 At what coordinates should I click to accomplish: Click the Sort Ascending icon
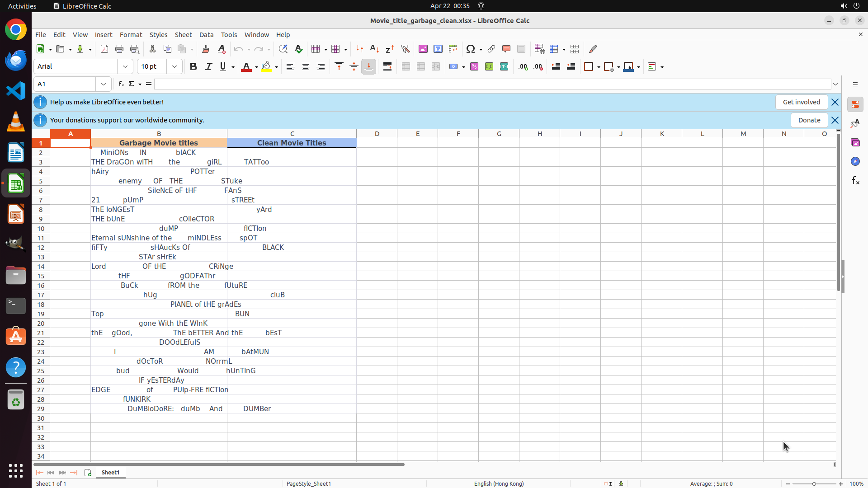[374, 49]
